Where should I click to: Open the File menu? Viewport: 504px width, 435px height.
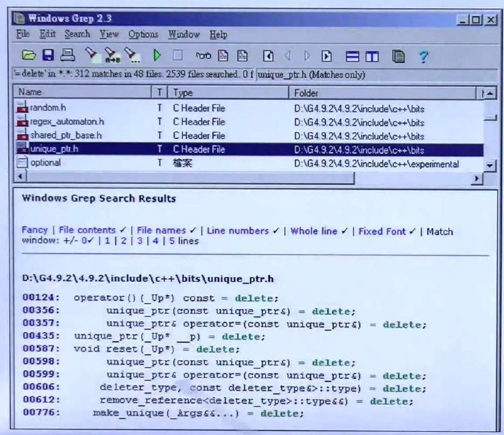point(23,34)
